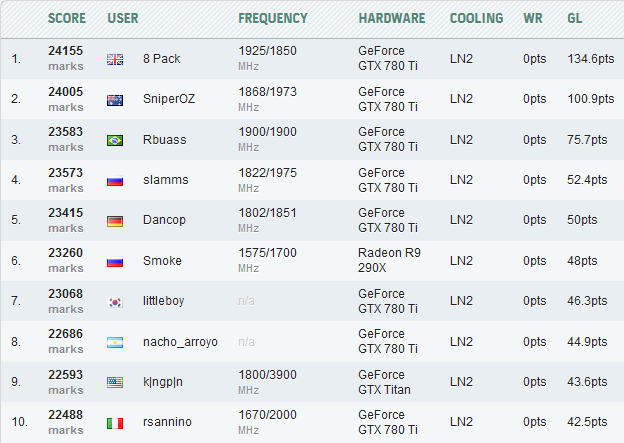Click the UK flag icon next to 8 Pack
Image resolution: width=624 pixels, height=443 pixels.
coord(115,60)
